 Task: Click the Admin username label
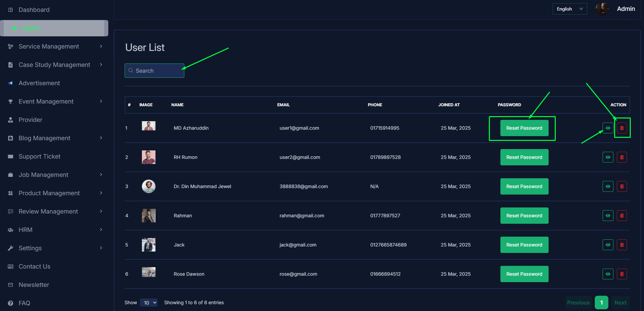[626, 9]
